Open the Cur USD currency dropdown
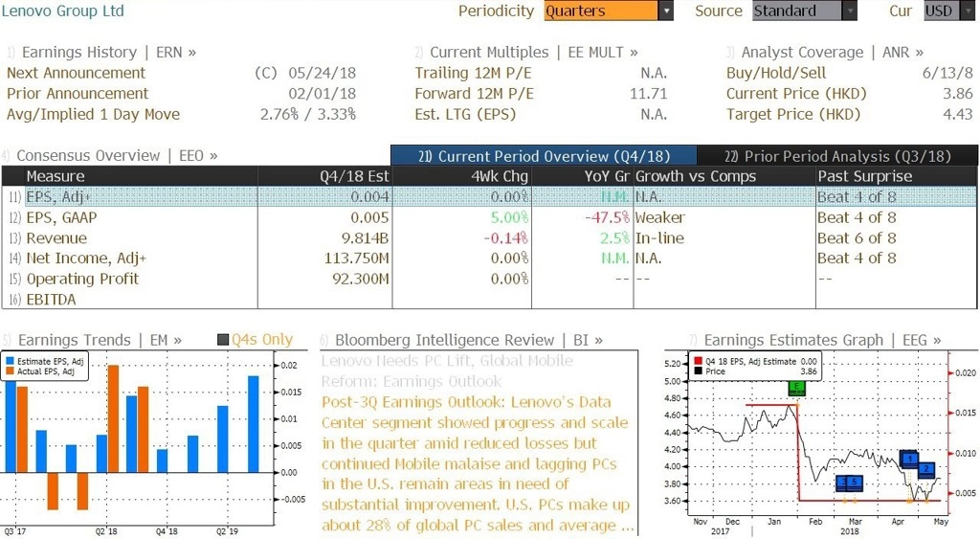This screenshot has width=980, height=539. (950, 11)
